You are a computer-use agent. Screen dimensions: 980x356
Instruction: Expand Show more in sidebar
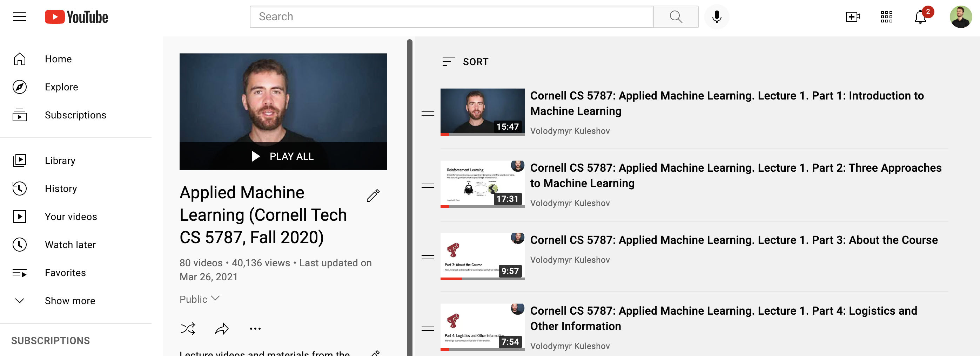point(70,301)
